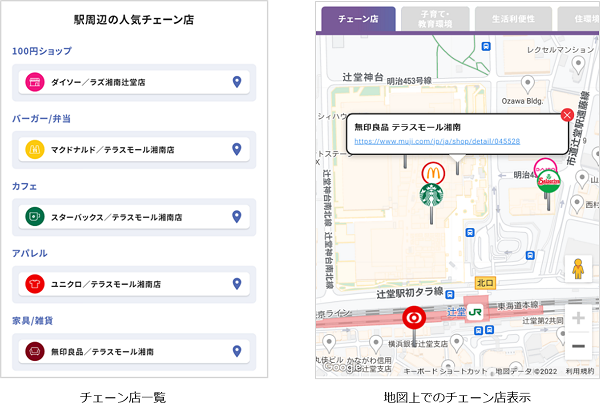Switch to the 生活利便性 tab
Viewport: 600px width, 414px height.
coord(513,19)
